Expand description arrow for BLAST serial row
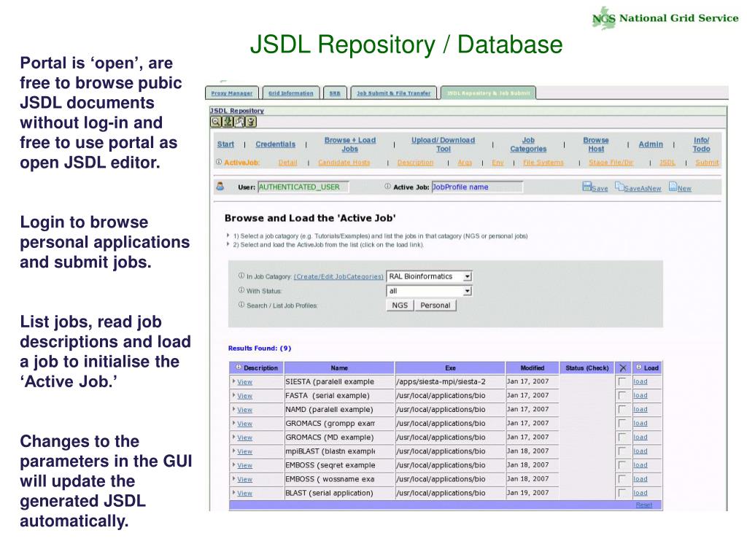747x560 pixels. (x=234, y=492)
